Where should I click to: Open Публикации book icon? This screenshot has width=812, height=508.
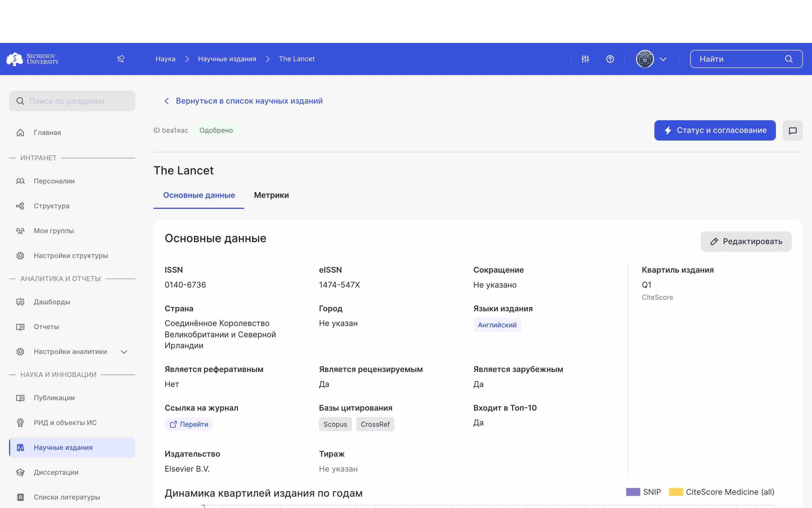click(x=20, y=398)
